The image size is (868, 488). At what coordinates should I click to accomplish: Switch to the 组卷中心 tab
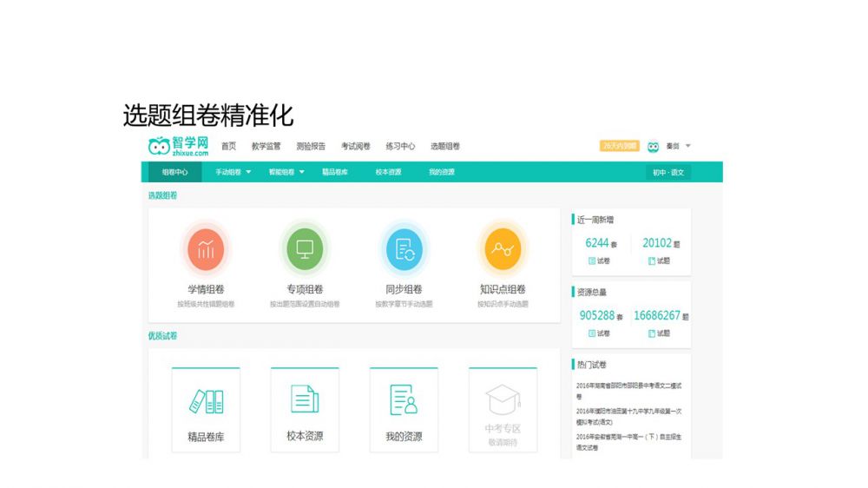click(x=174, y=172)
